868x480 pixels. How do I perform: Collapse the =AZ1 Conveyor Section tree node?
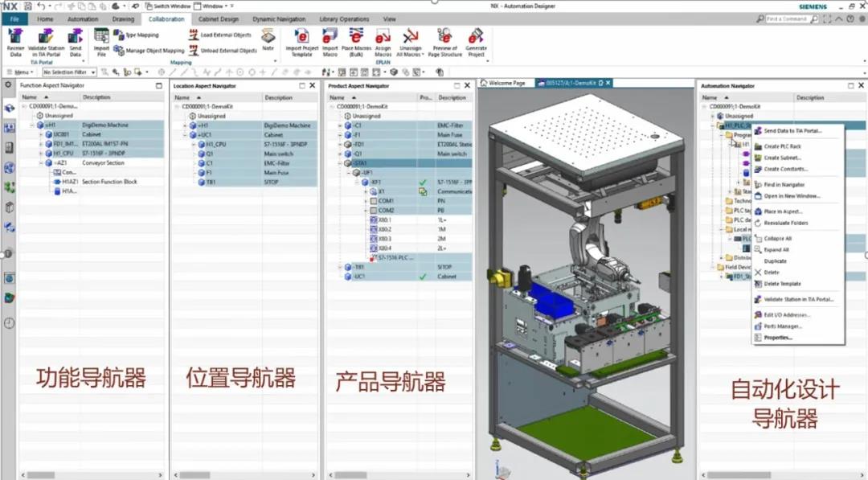(41, 162)
